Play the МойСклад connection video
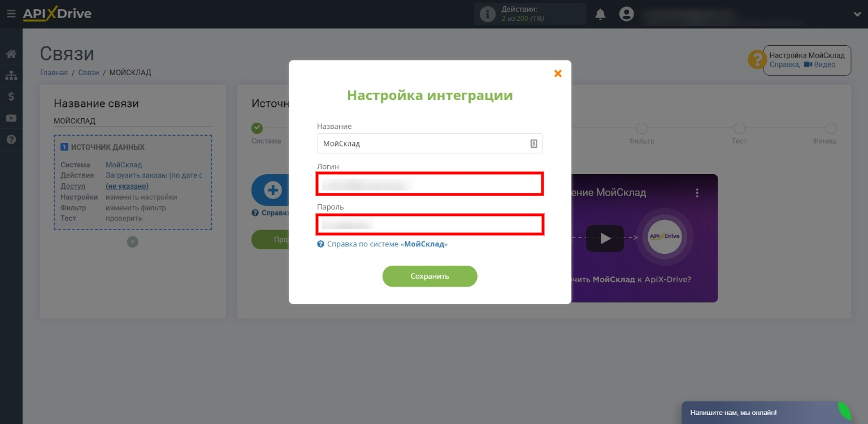 (605, 239)
